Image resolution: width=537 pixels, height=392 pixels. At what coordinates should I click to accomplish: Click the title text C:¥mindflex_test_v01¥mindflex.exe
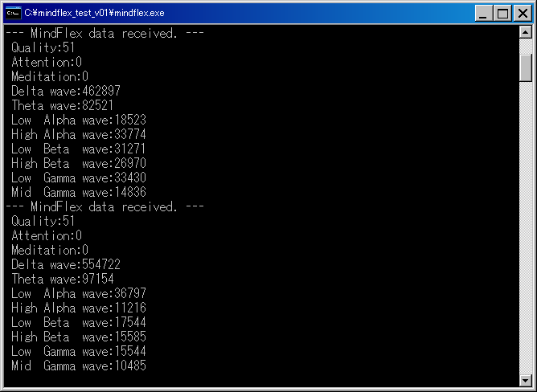95,13
